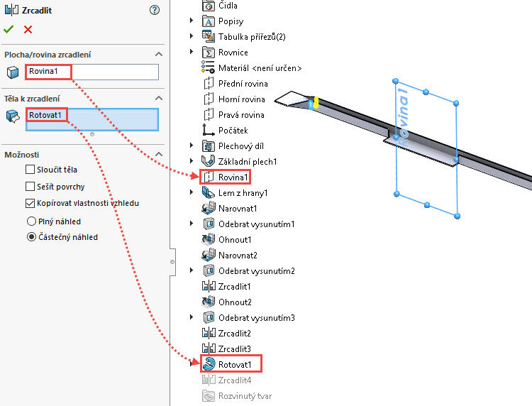This screenshot has height=406, width=532.
Task: Click the Počátek origin icon
Action: (x=209, y=131)
